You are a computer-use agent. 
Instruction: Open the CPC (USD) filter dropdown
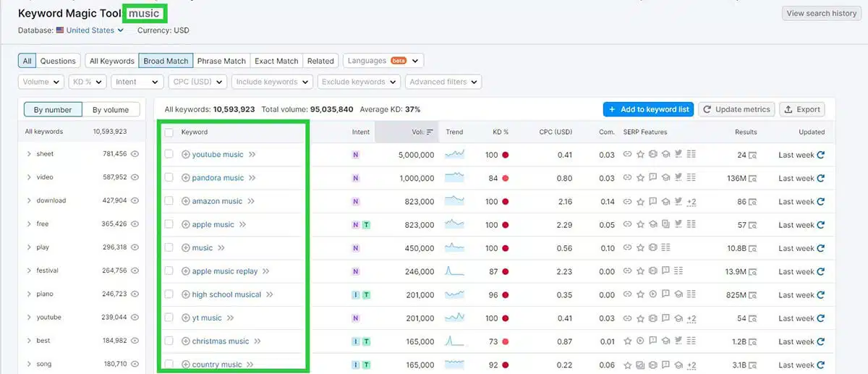point(197,82)
